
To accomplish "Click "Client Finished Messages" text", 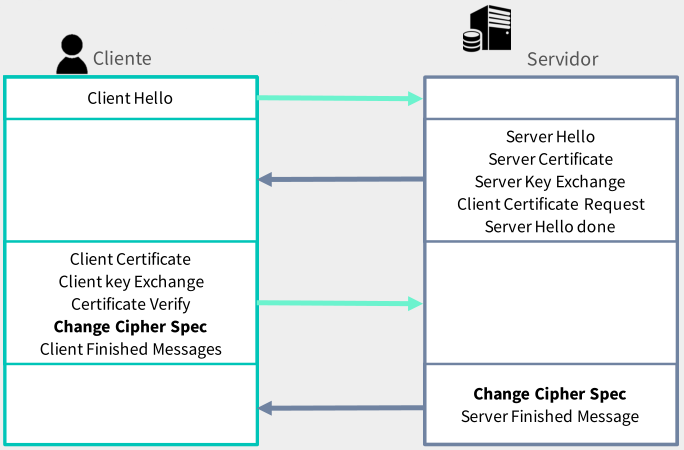I will point(131,349).
